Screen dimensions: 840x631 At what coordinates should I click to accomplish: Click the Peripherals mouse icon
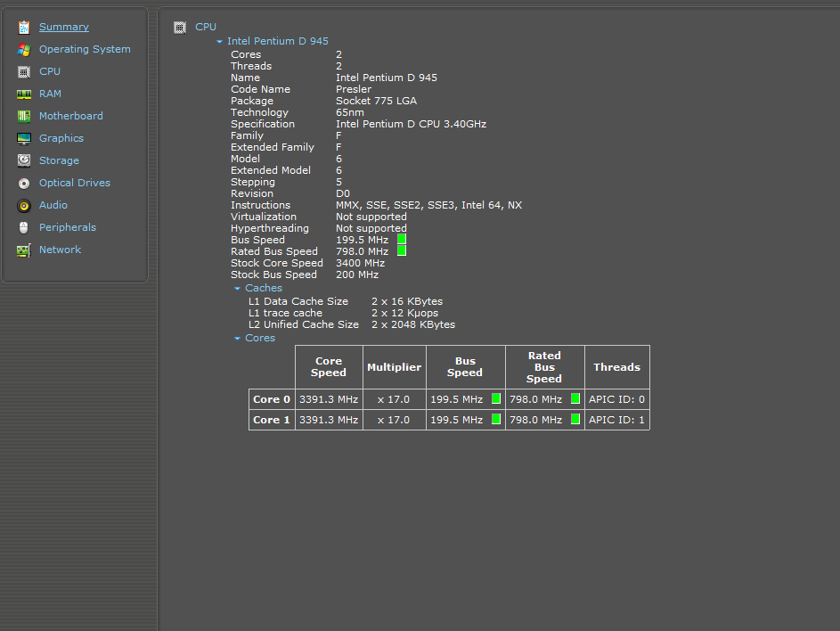coord(23,228)
